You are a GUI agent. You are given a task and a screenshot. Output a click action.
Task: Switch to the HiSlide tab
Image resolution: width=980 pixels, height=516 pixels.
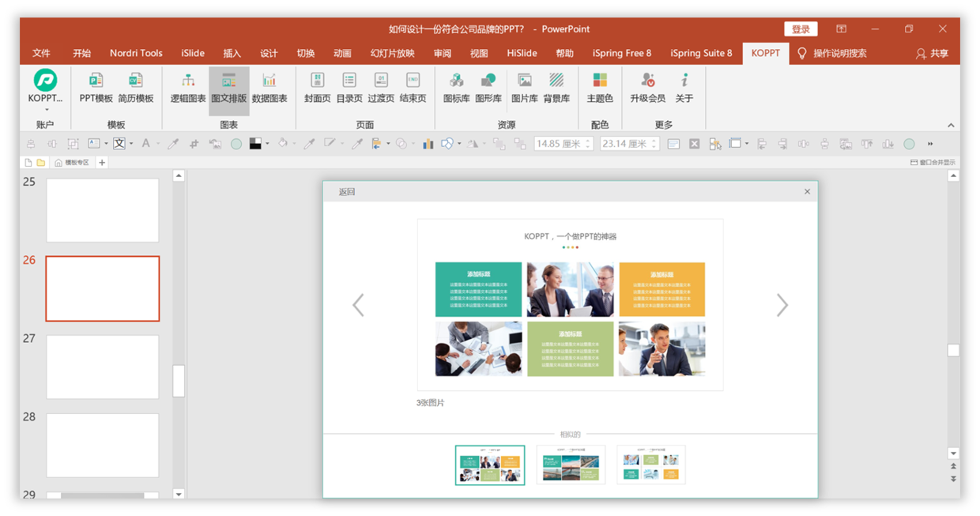[x=522, y=54]
